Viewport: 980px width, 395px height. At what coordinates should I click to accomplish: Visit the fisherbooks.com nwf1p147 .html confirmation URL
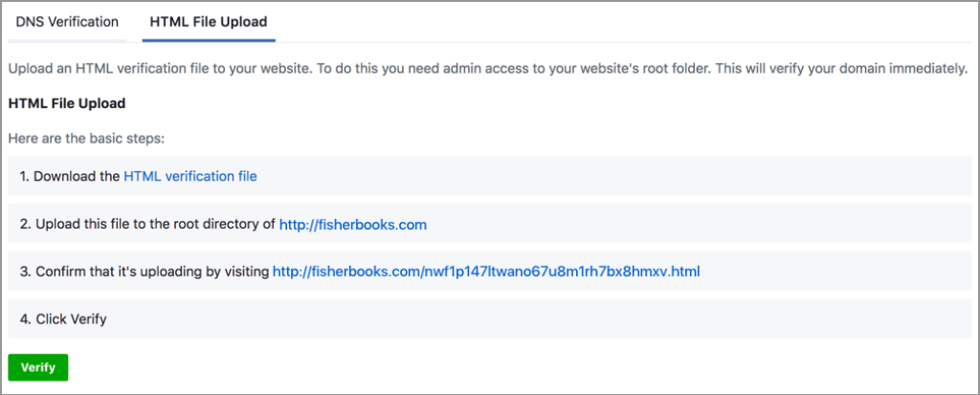click(486, 272)
